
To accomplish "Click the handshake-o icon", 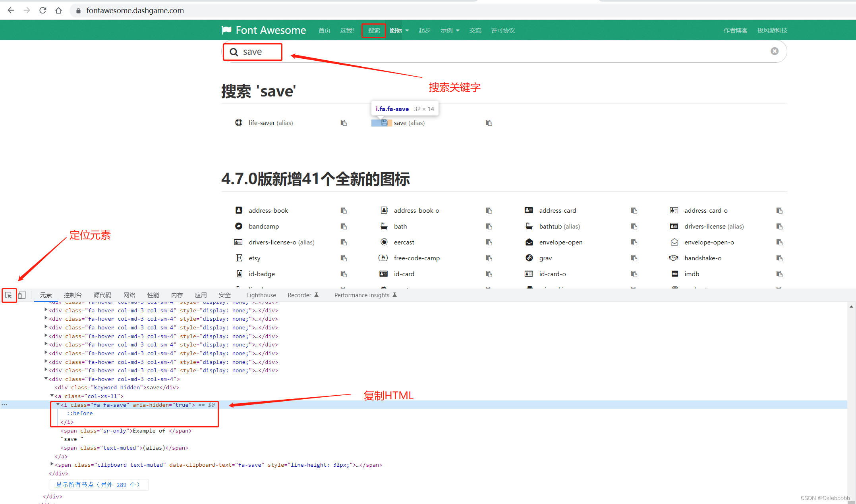I will coord(674,258).
